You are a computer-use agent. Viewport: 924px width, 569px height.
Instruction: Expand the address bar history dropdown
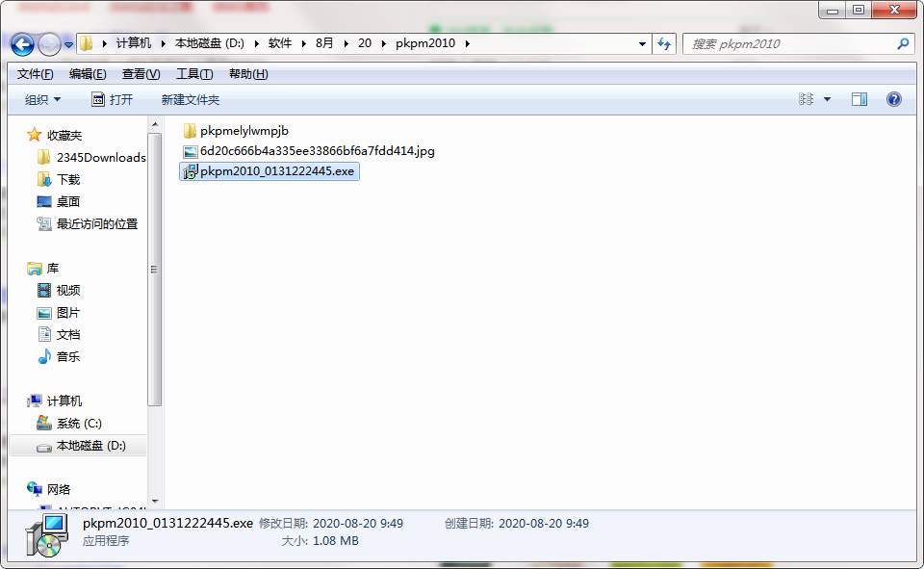643,44
